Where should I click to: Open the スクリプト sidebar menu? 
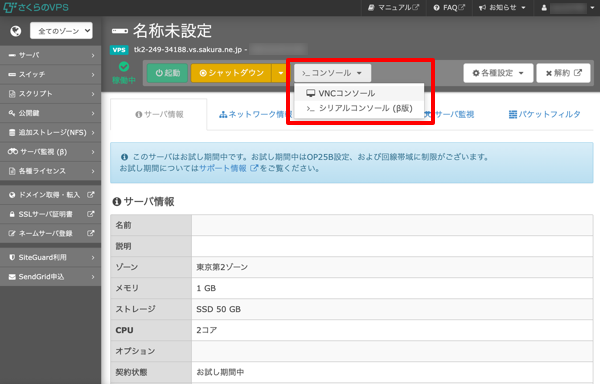coord(51,94)
